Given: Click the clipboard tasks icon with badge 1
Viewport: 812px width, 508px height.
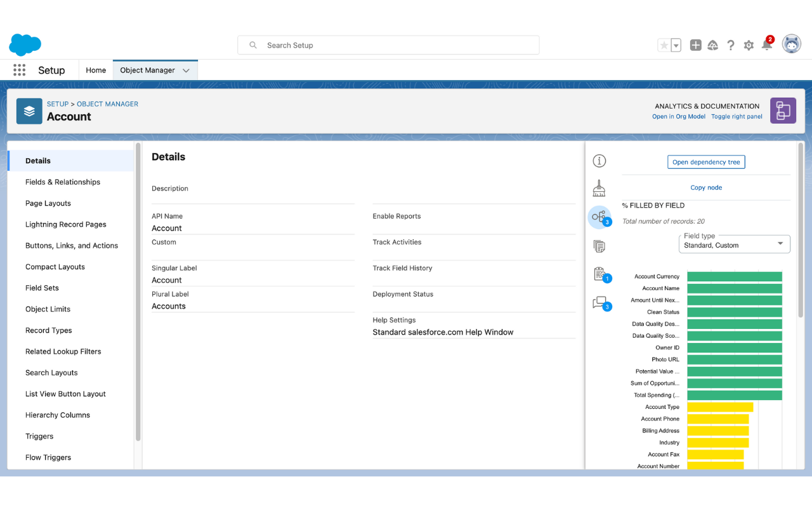Looking at the screenshot, I should pyautogui.click(x=599, y=274).
